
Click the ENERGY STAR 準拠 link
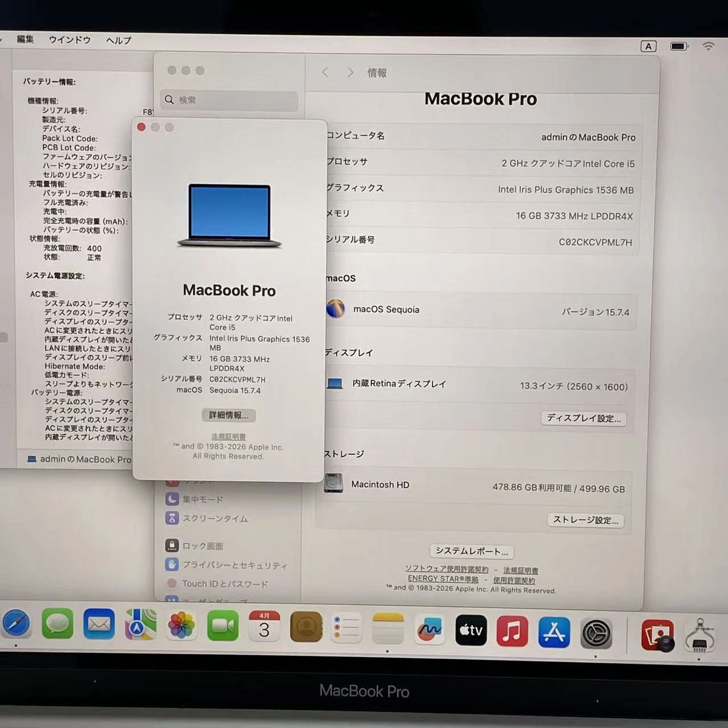coord(443,579)
